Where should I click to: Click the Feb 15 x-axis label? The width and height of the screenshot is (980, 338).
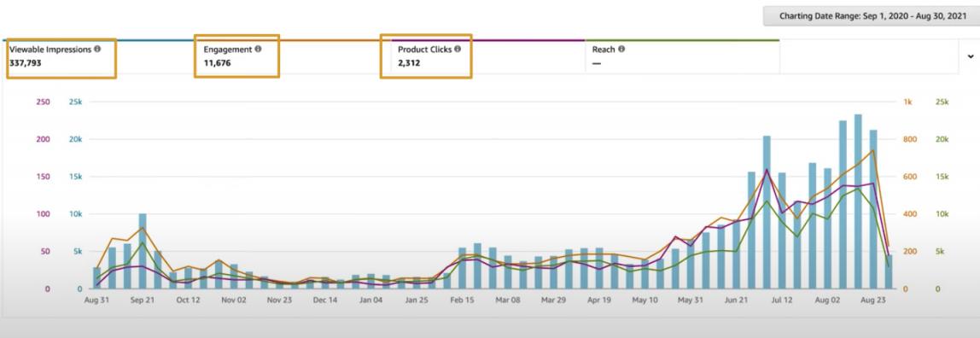coord(462,300)
